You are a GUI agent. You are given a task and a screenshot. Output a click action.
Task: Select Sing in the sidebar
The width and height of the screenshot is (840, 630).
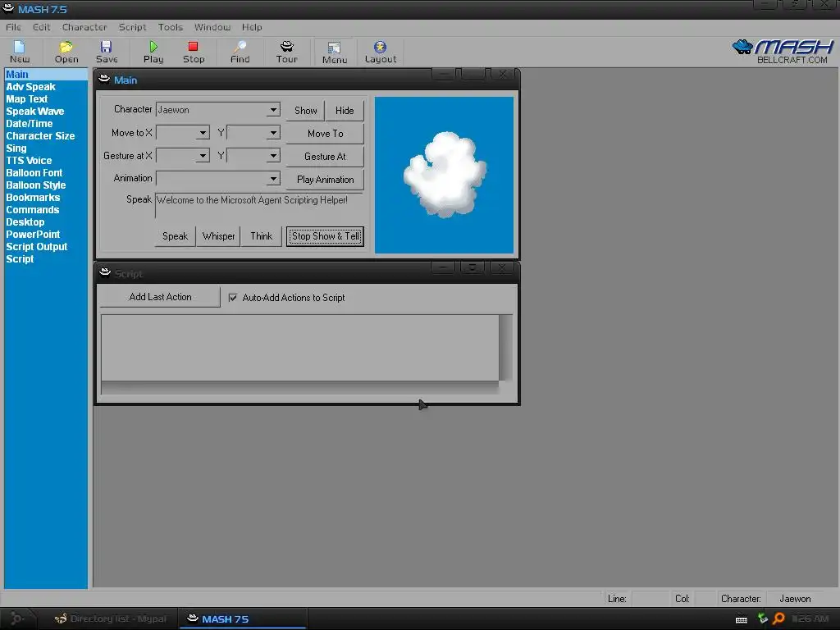coord(16,148)
